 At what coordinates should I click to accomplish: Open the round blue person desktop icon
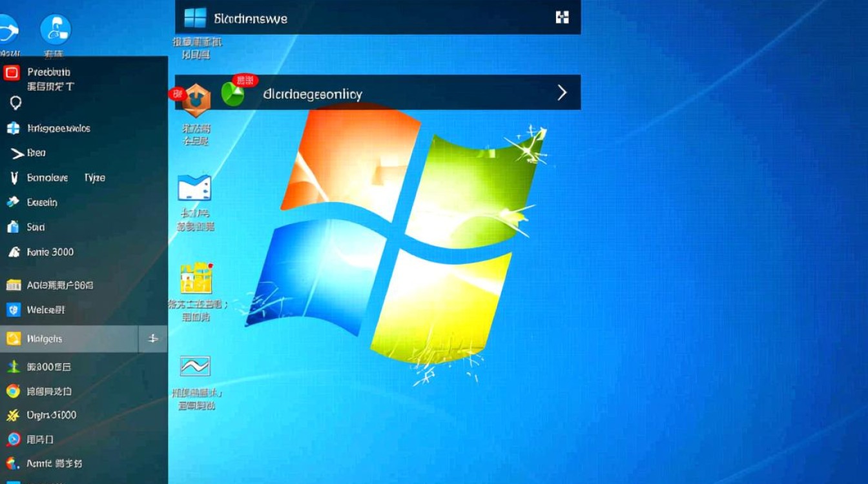(56, 29)
